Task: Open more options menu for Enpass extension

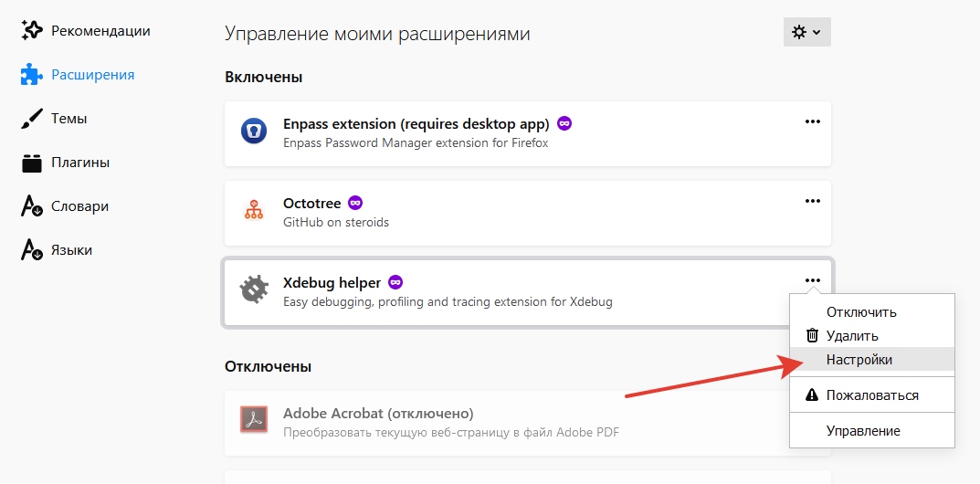Action: (x=813, y=121)
